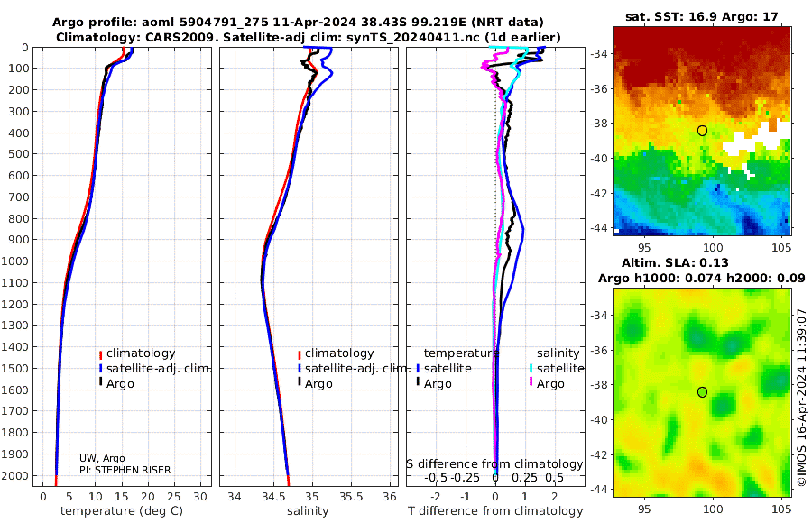Click the -38 latitude tick on SST map
This screenshot has width=812, height=523.
click(597, 124)
